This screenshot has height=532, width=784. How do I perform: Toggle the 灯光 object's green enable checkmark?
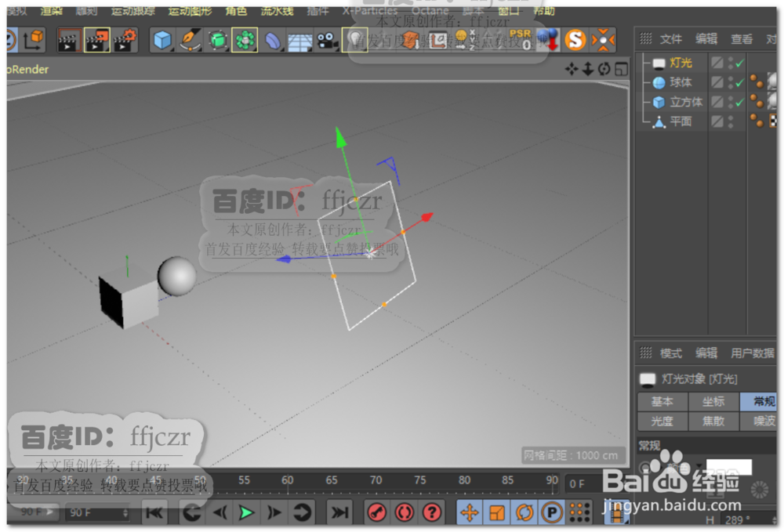pos(739,62)
